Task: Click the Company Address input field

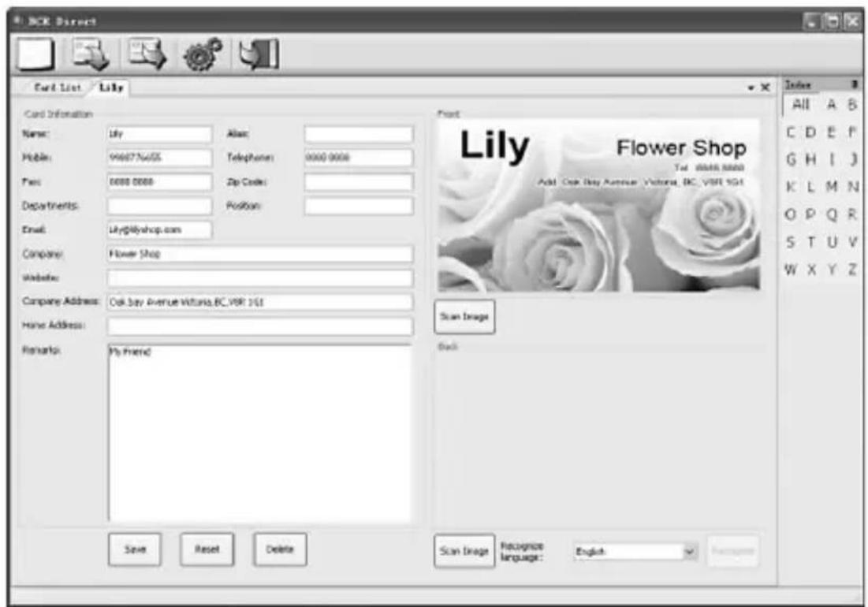Action: (259, 302)
